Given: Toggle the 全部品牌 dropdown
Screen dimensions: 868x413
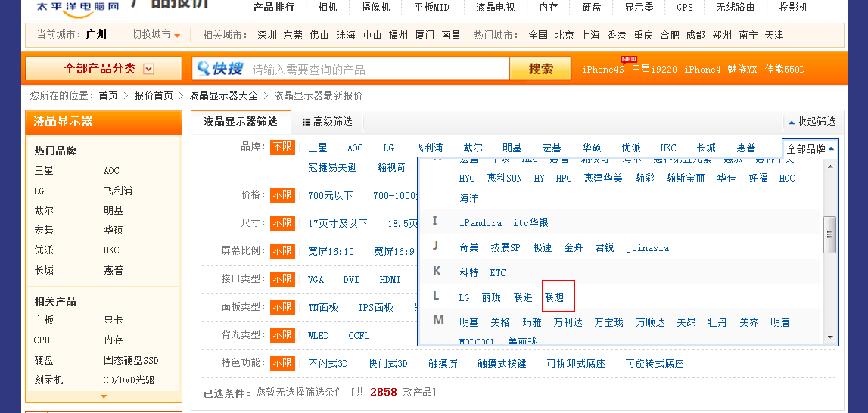Looking at the screenshot, I should tap(810, 149).
